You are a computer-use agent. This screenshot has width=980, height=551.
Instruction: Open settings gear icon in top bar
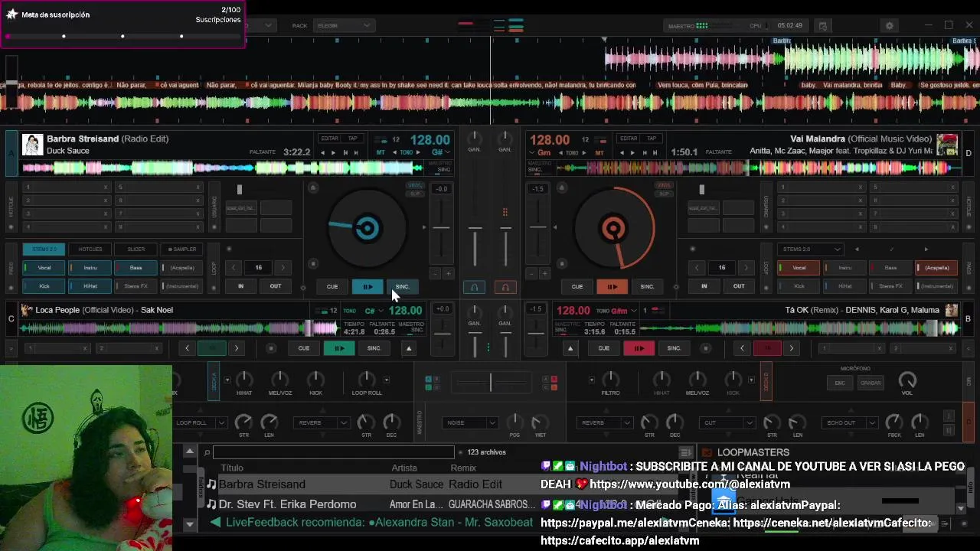890,25
